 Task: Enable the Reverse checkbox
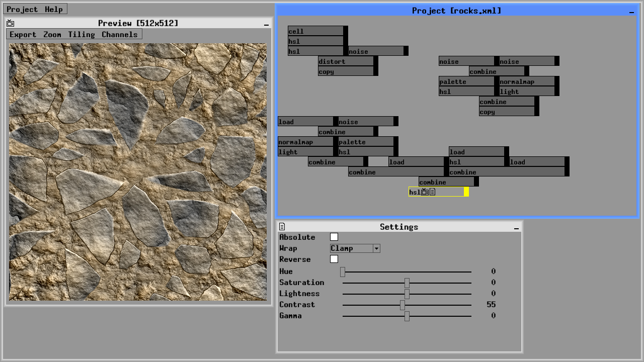coord(334,259)
